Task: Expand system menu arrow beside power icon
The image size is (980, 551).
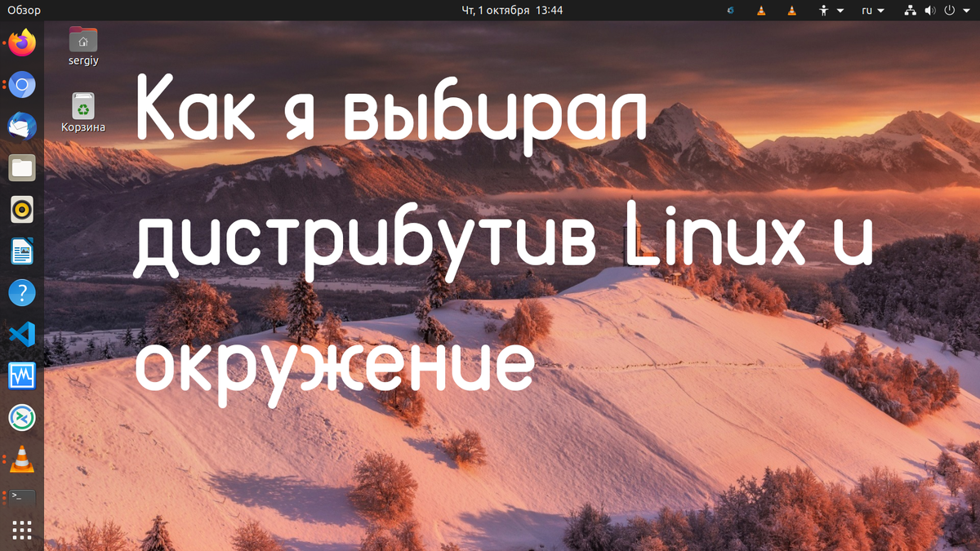Action: (965, 11)
